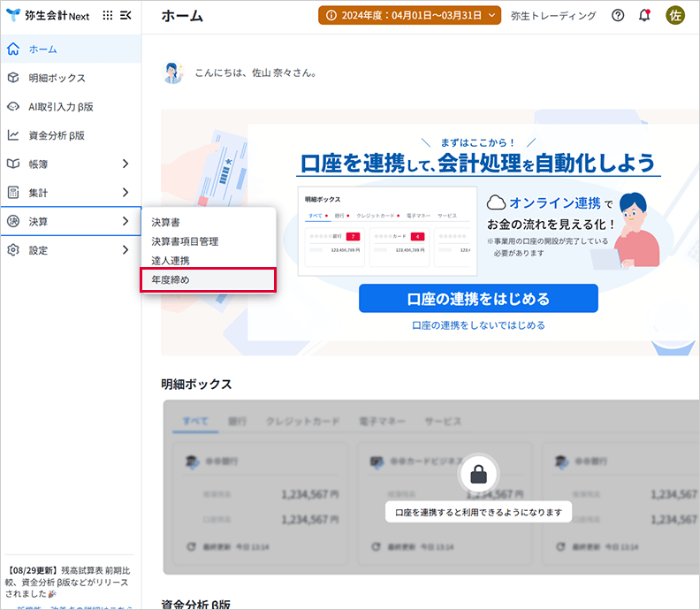Click the AI取引入力 β版 icon
Viewport: 700px width, 610px height.
click(13, 107)
